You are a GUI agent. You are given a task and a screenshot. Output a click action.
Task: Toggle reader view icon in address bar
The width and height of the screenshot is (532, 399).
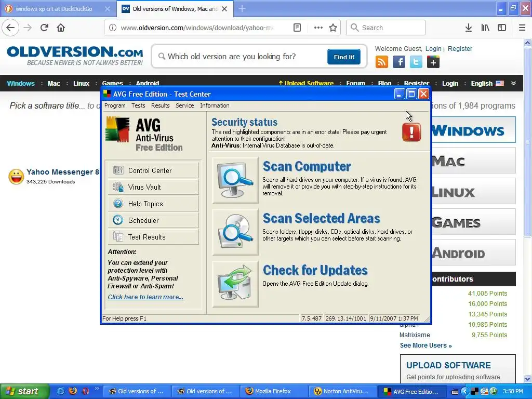coord(297,28)
